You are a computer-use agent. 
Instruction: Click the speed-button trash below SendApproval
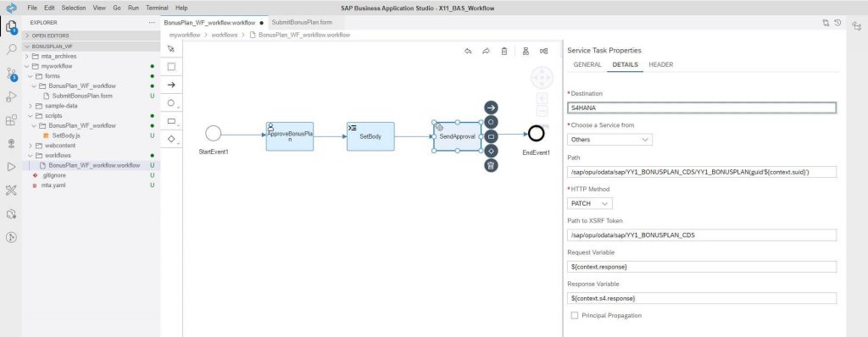(x=490, y=165)
